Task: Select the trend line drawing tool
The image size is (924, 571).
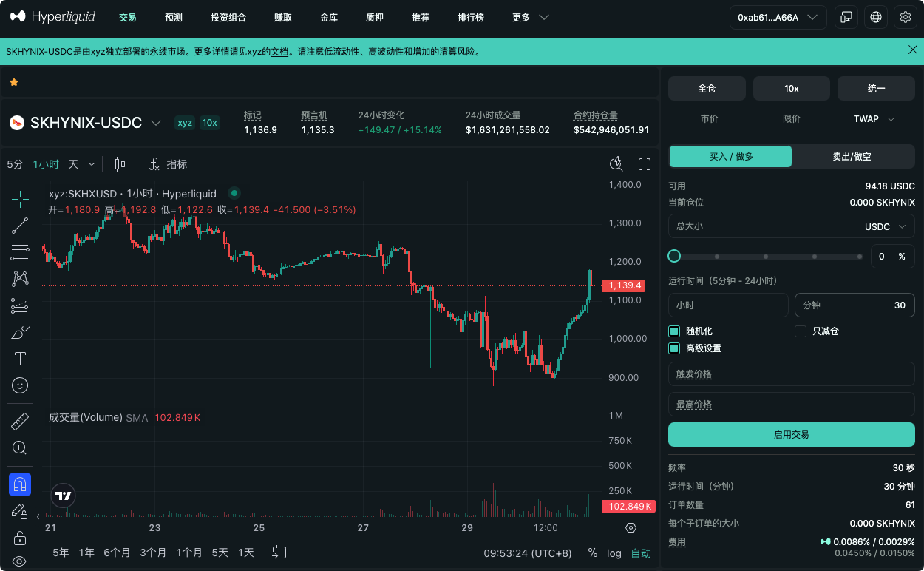Action: 20,226
